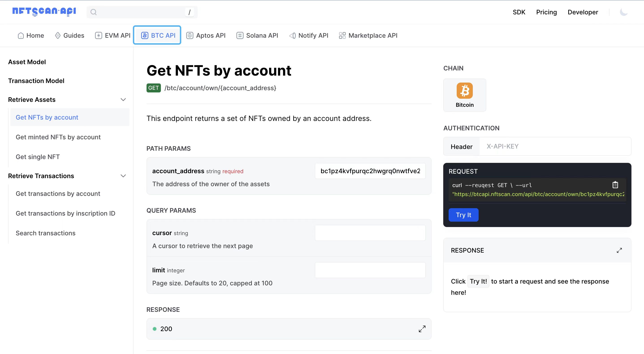Click the Marketplace API grid icon
Image resolution: width=644 pixels, height=354 pixels.
[x=342, y=35]
